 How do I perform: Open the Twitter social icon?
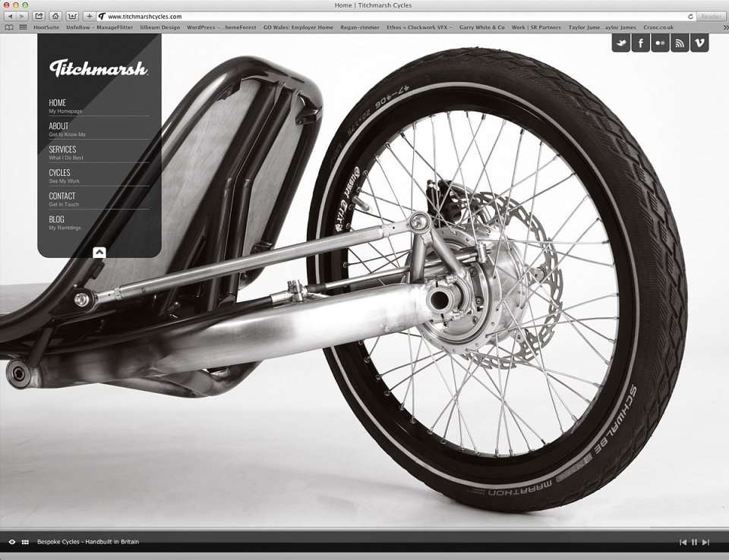click(620, 43)
